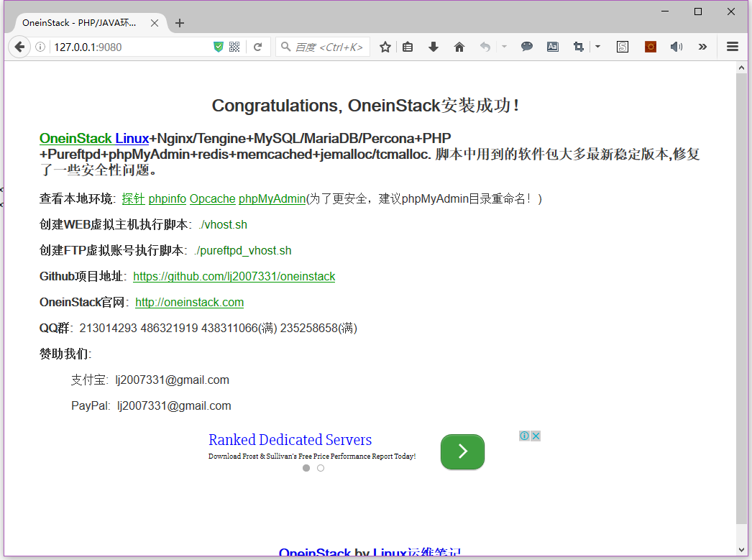Reload the page with the refresh icon

click(258, 47)
